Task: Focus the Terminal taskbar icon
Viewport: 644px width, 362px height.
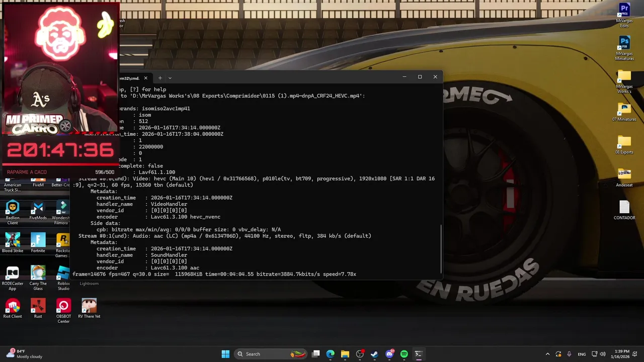Action: [418, 354]
